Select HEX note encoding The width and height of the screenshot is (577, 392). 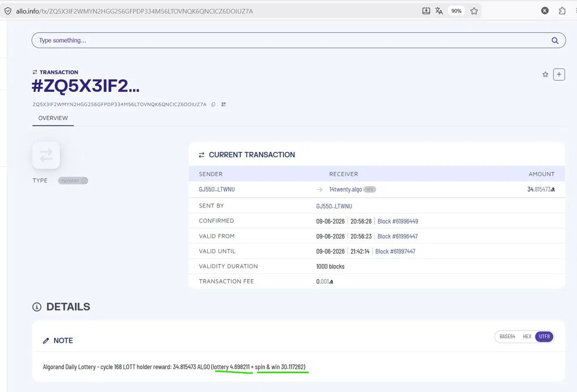tap(527, 336)
